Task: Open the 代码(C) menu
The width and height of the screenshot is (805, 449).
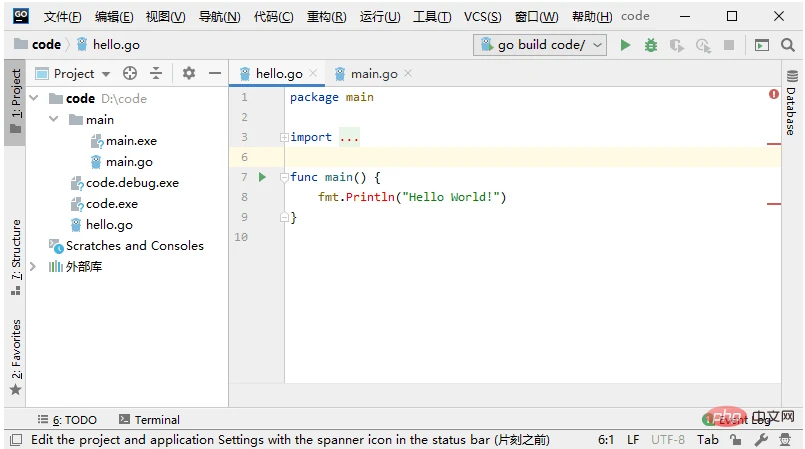Action: (274, 17)
